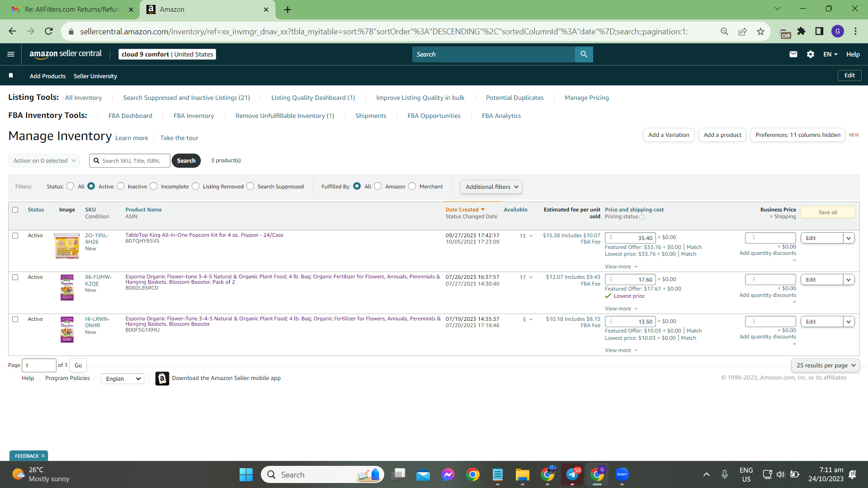868x488 pixels.
Task: Open Search Suppressed and Inactive Listings (21)
Action: point(186,98)
